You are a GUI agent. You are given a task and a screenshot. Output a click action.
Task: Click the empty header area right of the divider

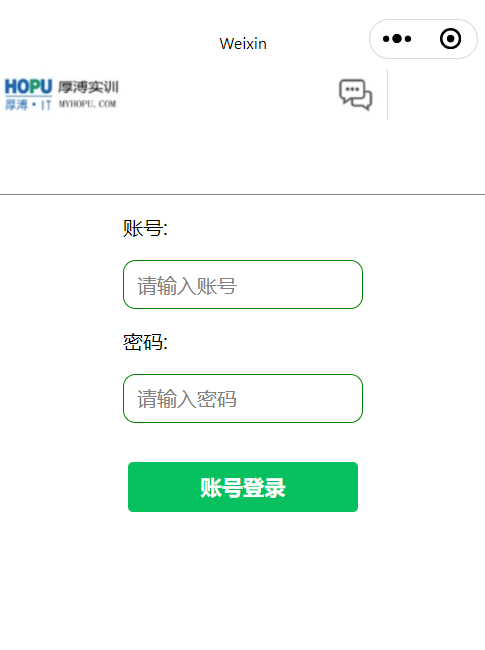click(436, 95)
